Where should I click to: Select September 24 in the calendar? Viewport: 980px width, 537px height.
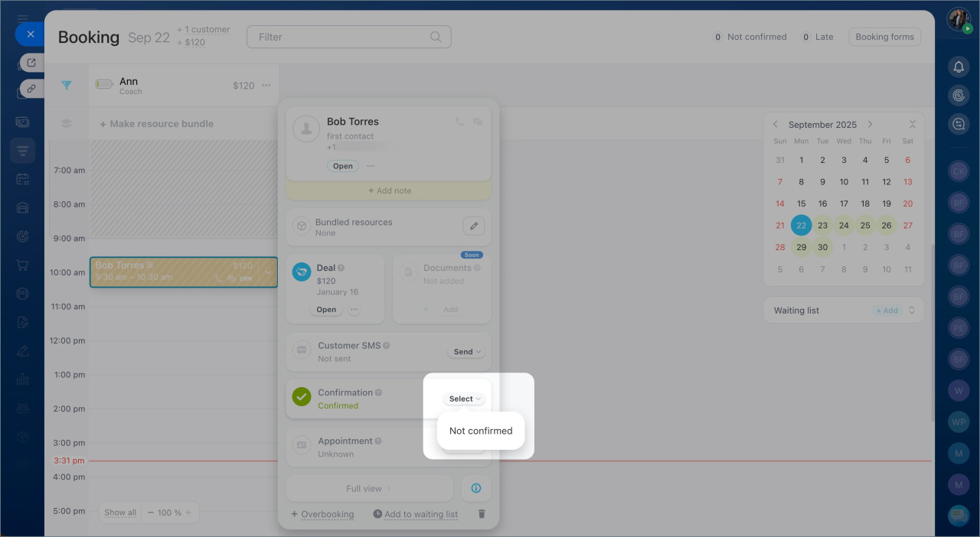tap(844, 226)
